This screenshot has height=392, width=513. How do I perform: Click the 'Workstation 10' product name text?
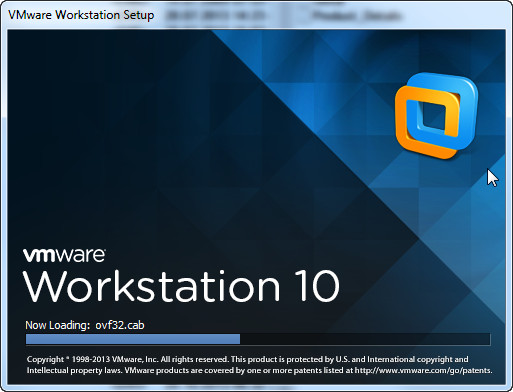click(x=181, y=286)
